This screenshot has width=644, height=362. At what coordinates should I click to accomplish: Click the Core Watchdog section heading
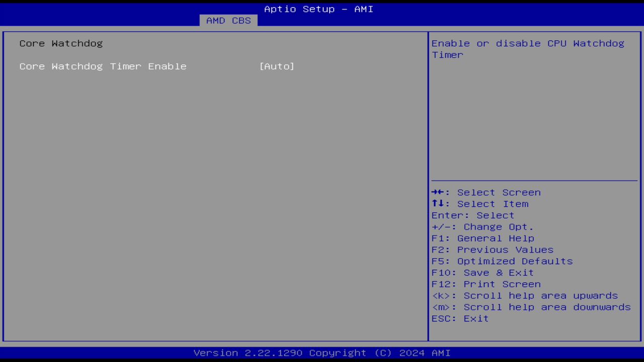pyautogui.click(x=61, y=43)
